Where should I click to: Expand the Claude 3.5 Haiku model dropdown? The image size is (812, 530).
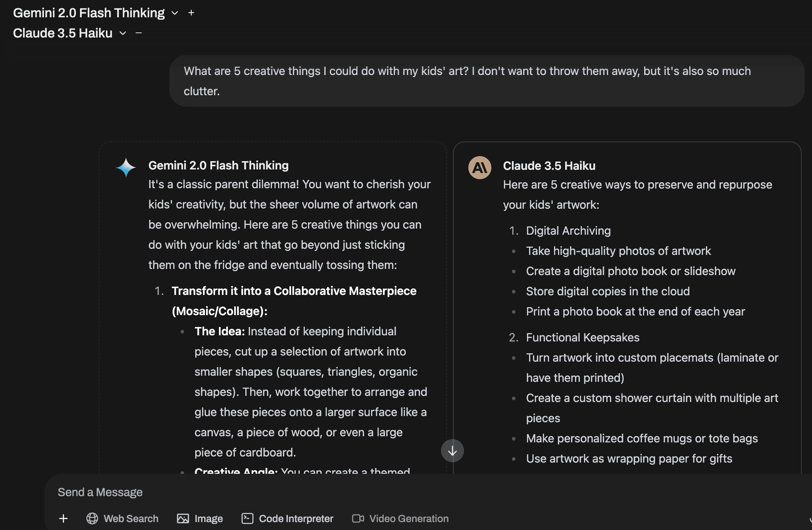click(123, 33)
